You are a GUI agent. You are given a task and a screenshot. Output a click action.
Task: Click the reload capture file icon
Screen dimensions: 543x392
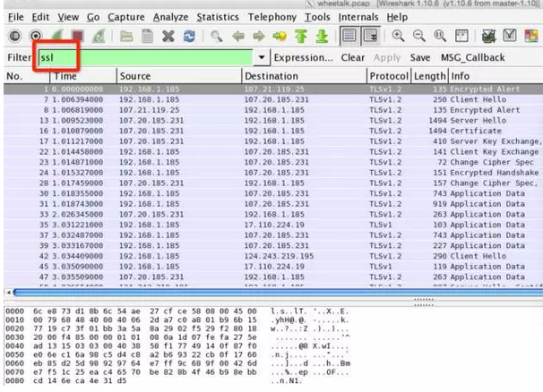191,37
